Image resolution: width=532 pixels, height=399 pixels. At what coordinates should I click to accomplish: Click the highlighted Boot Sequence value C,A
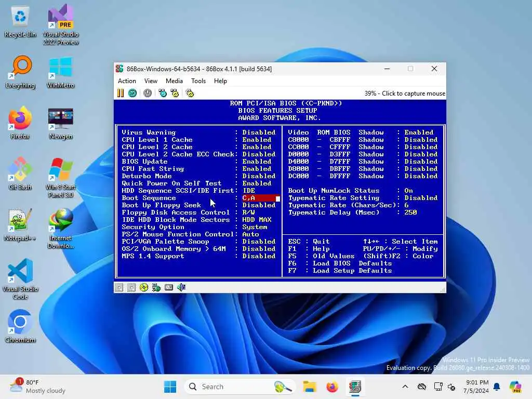click(261, 198)
